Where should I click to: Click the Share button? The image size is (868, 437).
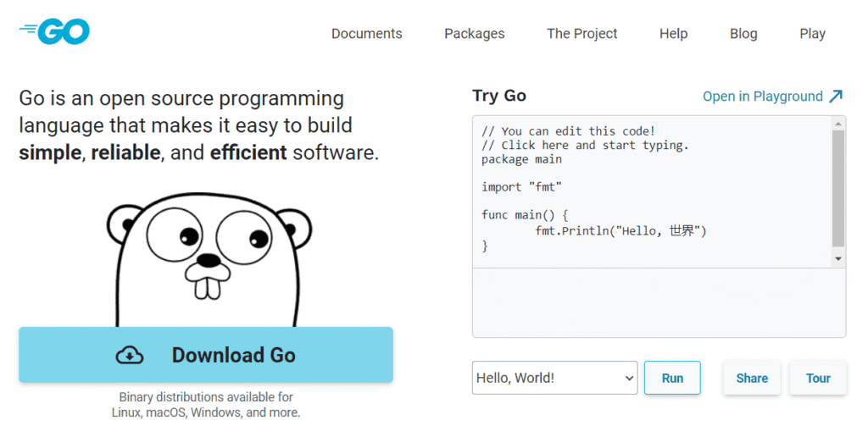click(752, 378)
